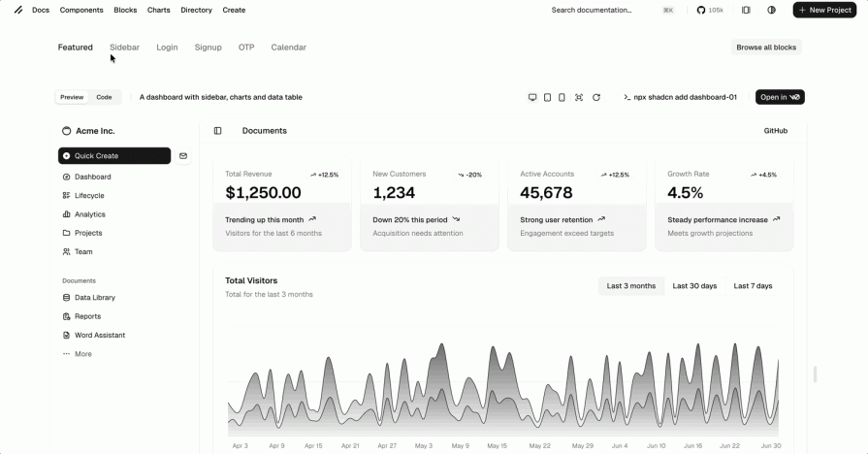Click the mail inbox icon button
This screenshot has width=868, height=454.
[183, 155]
